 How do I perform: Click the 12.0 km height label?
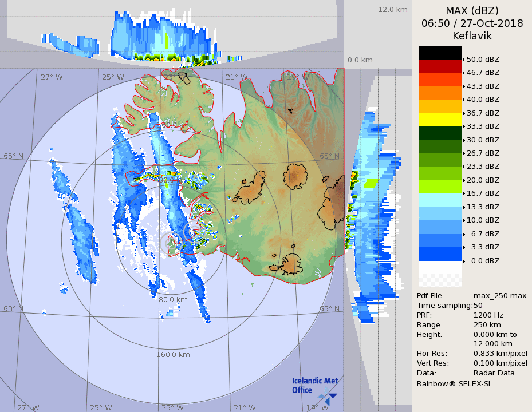[x=392, y=10]
